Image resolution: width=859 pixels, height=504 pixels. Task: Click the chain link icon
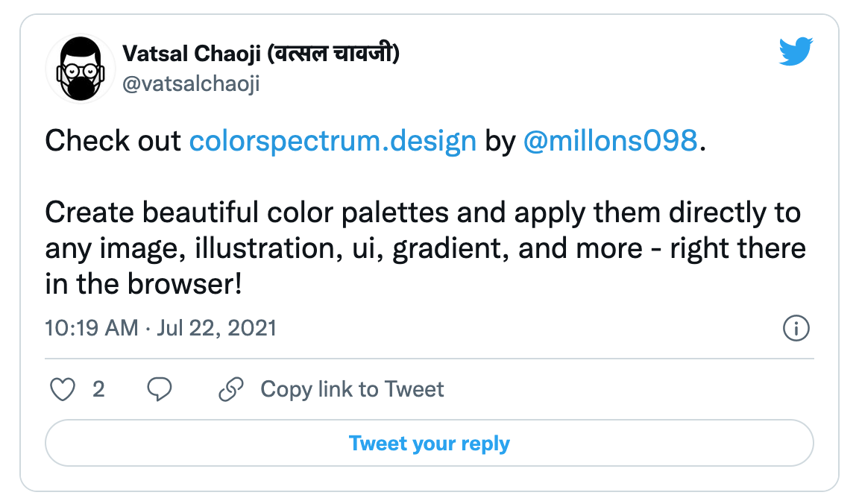click(x=232, y=389)
